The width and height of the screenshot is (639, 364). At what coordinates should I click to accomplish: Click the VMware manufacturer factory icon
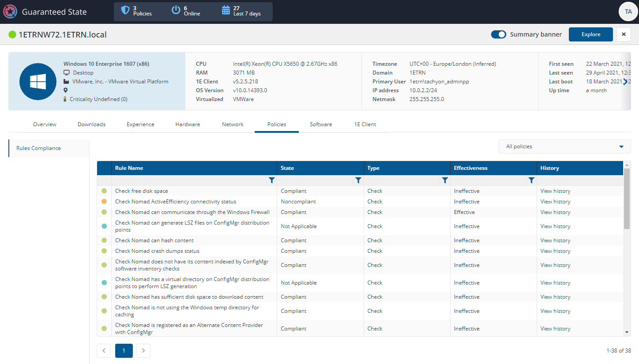tap(67, 82)
